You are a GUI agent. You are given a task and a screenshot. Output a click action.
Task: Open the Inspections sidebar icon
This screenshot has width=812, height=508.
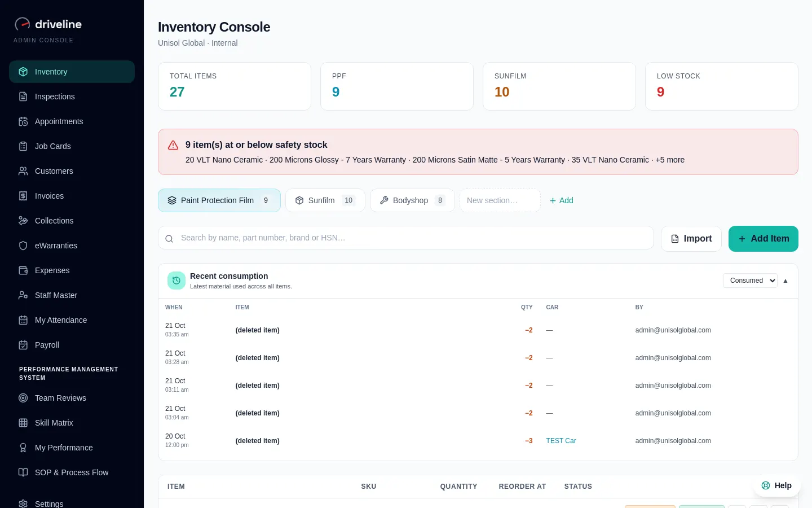(x=23, y=97)
